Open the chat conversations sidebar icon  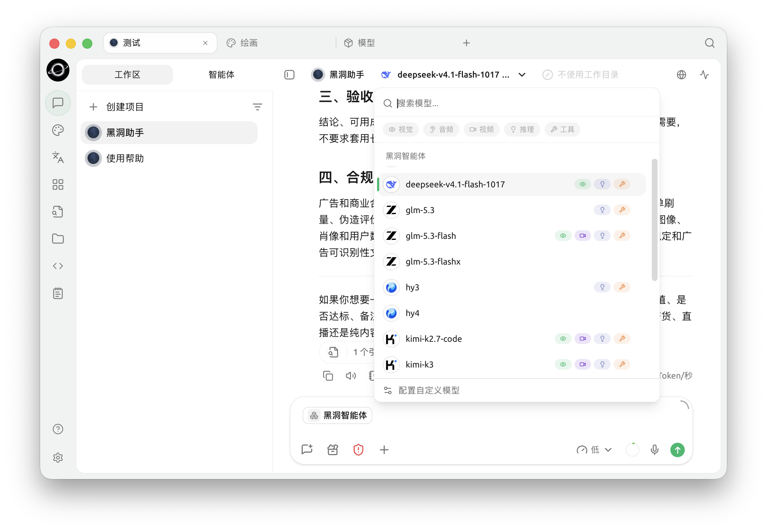pos(58,103)
